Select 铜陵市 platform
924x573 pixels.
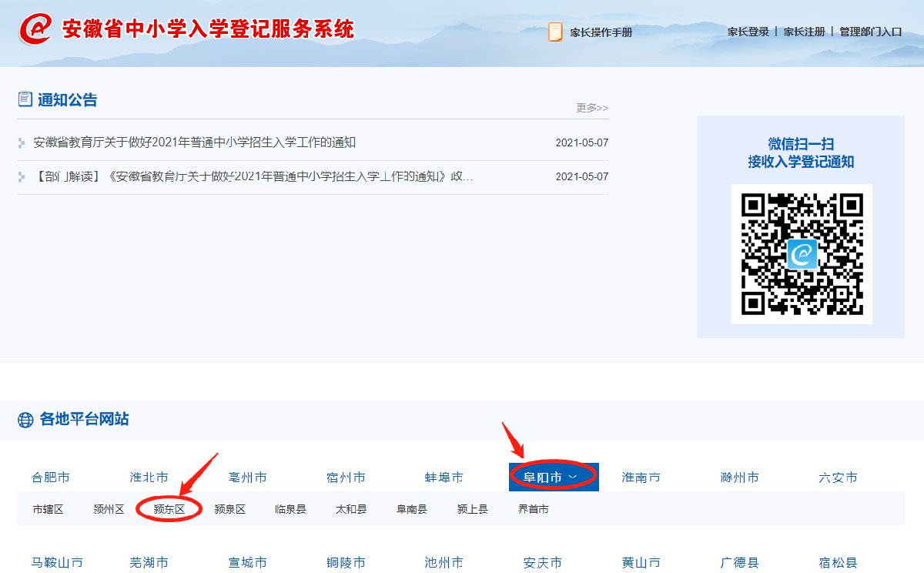click(x=346, y=563)
